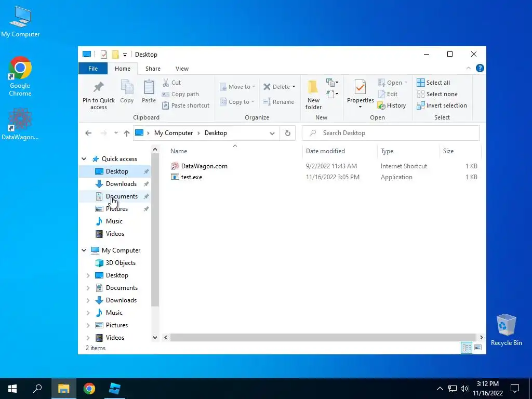Open Videos under Quick access
532x399 pixels.
115,233
